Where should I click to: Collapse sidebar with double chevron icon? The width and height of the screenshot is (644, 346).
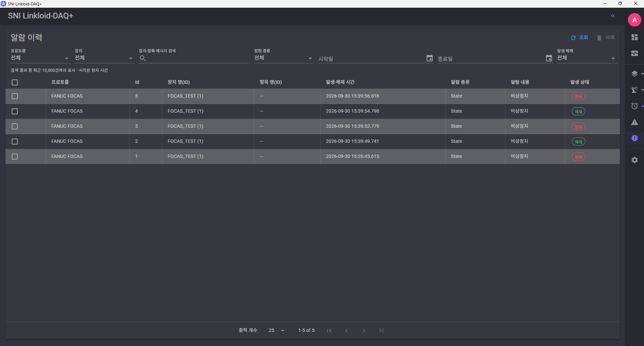[613, 16]
